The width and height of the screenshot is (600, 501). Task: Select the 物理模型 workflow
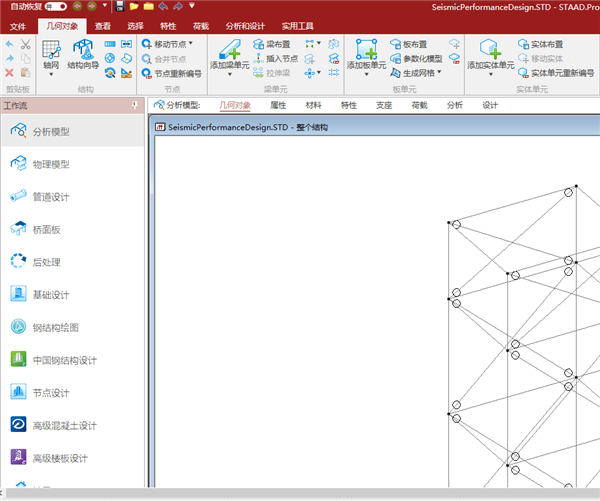point(73,164)
